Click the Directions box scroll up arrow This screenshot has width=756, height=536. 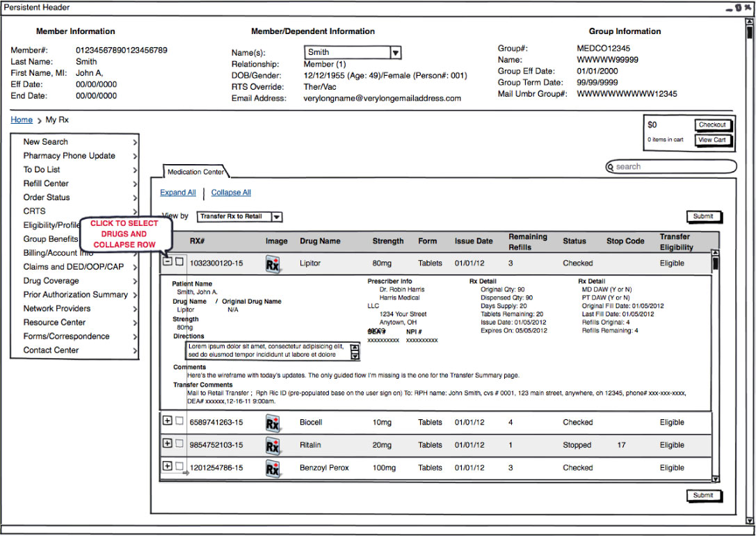tap(355, 347)
